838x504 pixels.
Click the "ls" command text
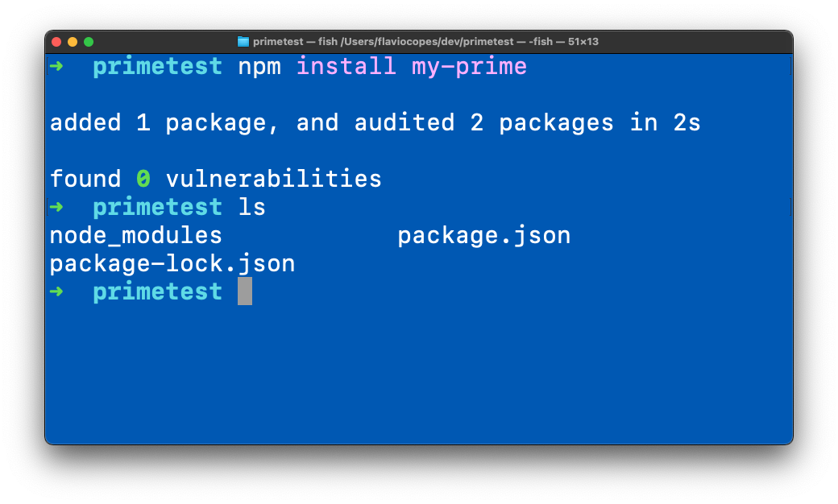coord(251,207)
